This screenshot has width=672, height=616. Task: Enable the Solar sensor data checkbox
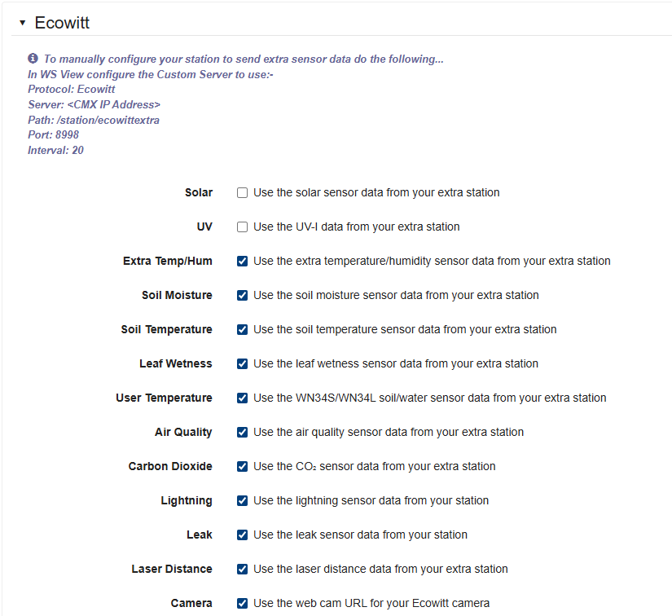242,192
